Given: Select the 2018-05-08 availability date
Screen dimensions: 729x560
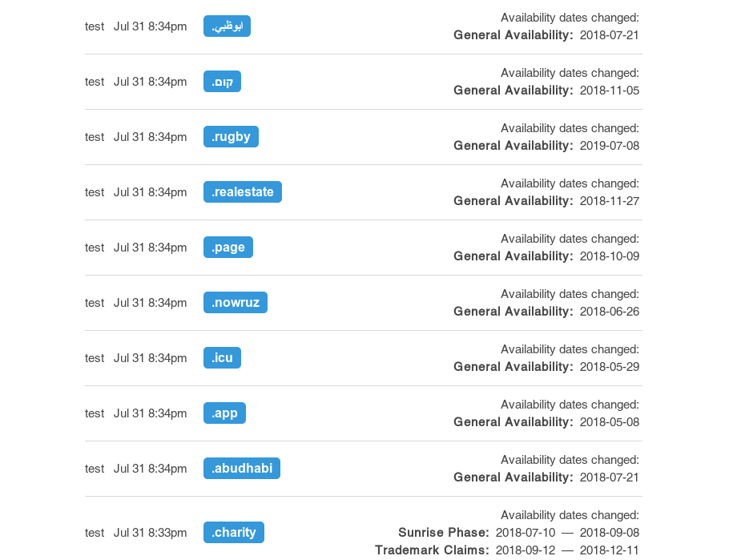Looking at the screenshot, I should [610, 422].
